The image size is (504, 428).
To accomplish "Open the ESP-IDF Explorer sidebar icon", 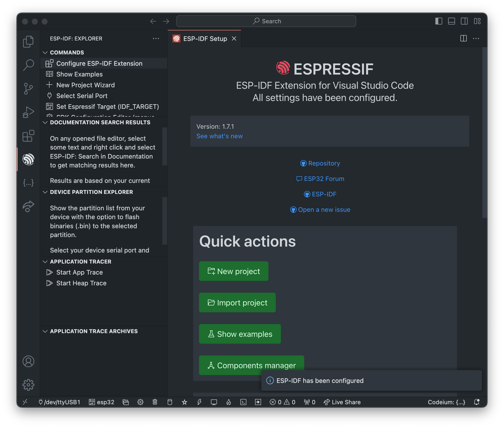I will [28, 159].
